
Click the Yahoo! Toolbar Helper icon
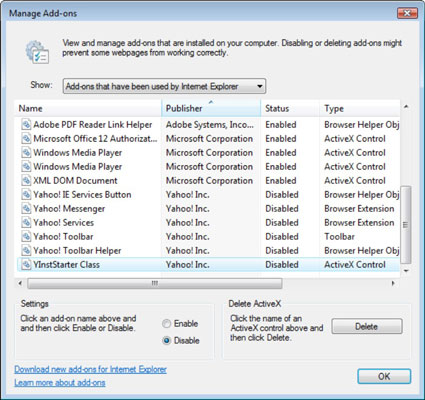pos(26,251)
